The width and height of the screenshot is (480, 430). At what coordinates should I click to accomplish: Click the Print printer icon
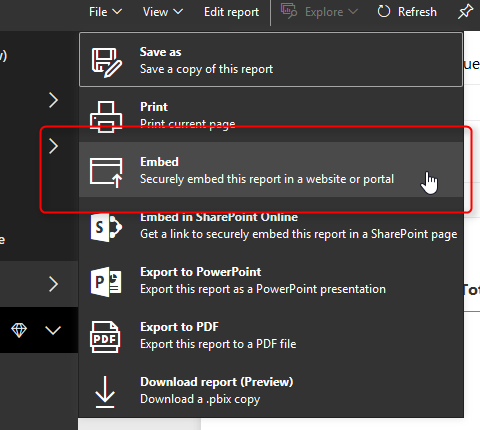[x=106, y=117]
